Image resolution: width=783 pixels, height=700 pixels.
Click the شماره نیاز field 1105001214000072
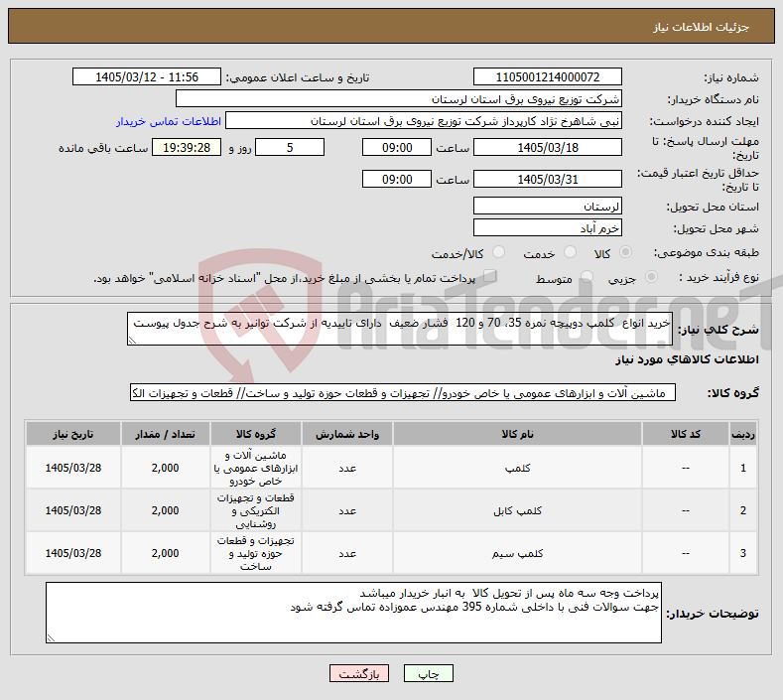[547, 76]
